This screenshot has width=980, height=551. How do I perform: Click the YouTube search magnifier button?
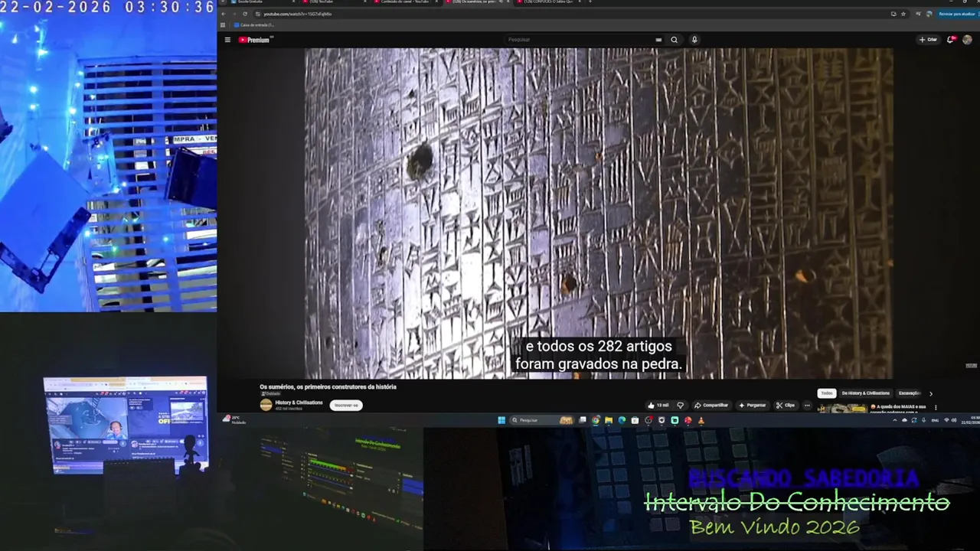[x=674, y=40]
